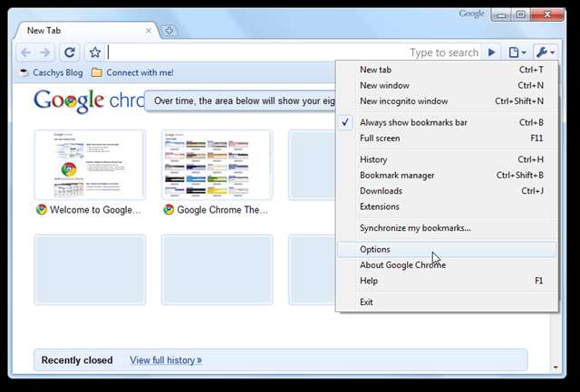Click the Back navigation arrow
The width and height of the screenshot is (580, 392).
(26, 53)
